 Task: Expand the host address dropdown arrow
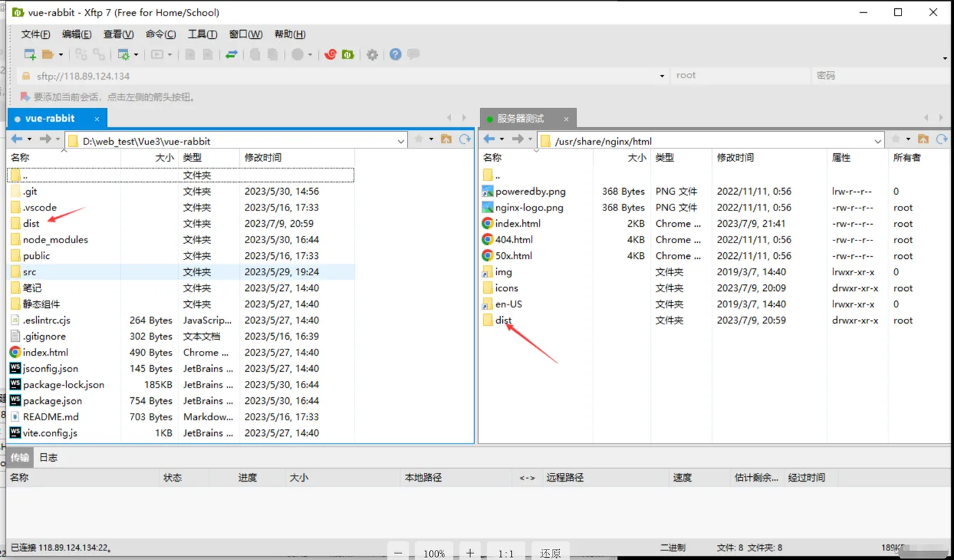(662, 76)
